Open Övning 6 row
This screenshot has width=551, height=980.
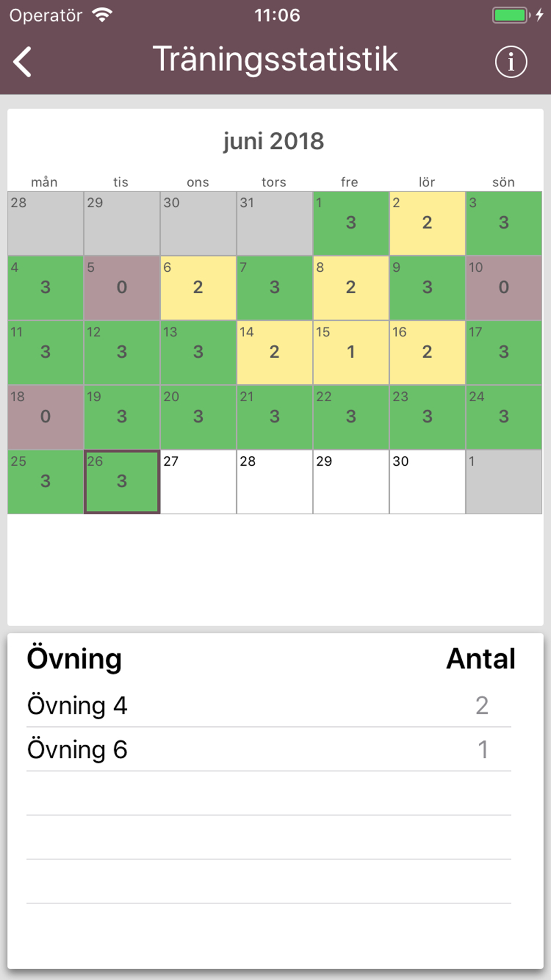pyautogui.click(x=269, y=750)
